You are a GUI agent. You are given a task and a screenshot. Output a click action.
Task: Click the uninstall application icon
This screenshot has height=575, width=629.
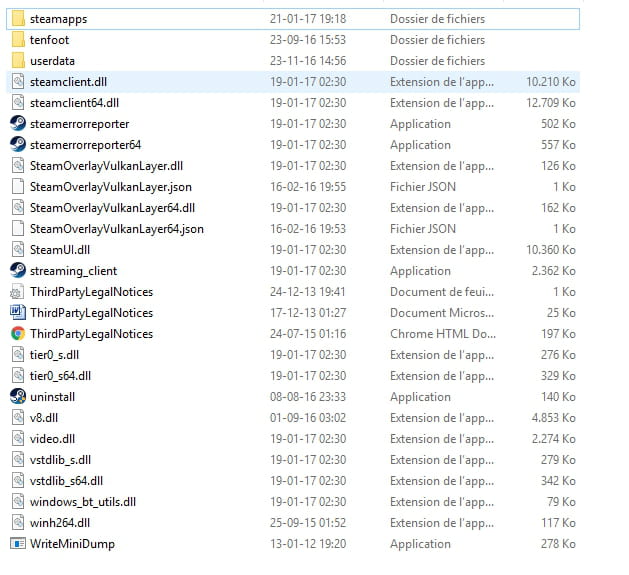pos(18,396)
